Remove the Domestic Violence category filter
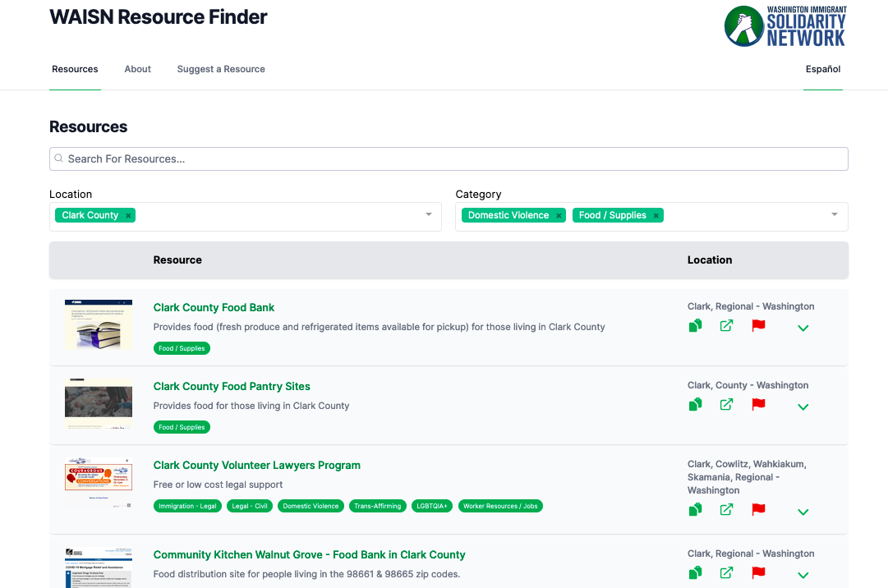This screenshot has width=888, height=588. [x=559, y=216]
